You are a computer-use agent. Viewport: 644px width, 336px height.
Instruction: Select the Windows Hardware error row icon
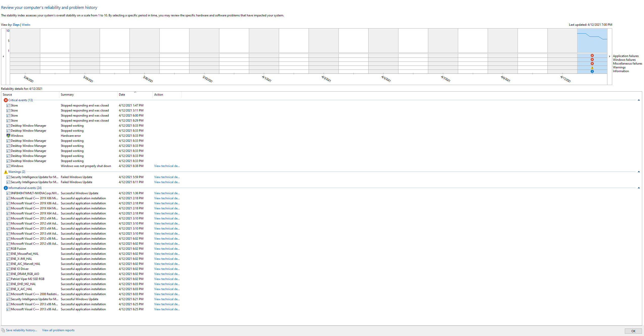(8, 136)
